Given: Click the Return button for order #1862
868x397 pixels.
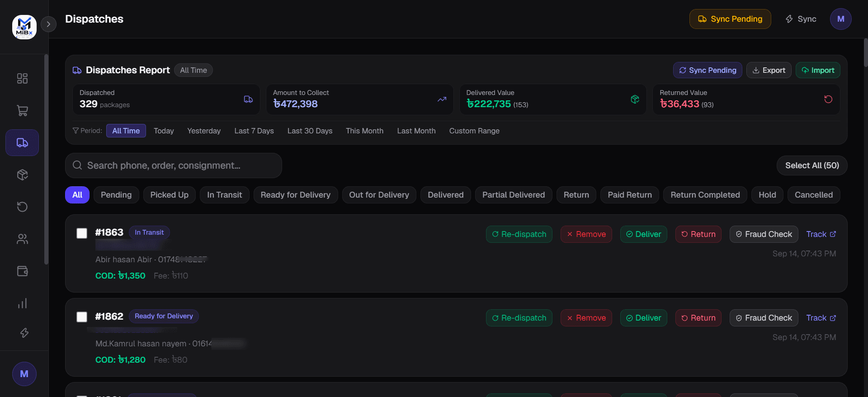Looking at the screenshot, I should [x=698, y=318].
